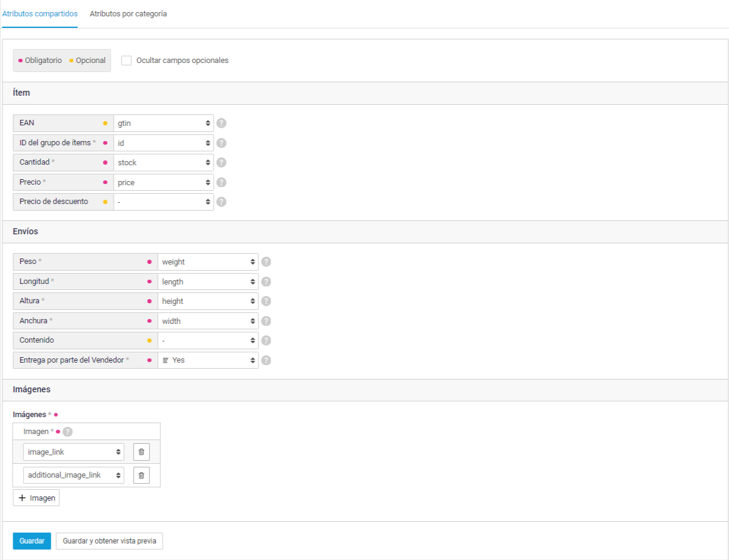Open the Peso weight dropdown
This screenshot has width=729, height=560.
tap(208, 262)
